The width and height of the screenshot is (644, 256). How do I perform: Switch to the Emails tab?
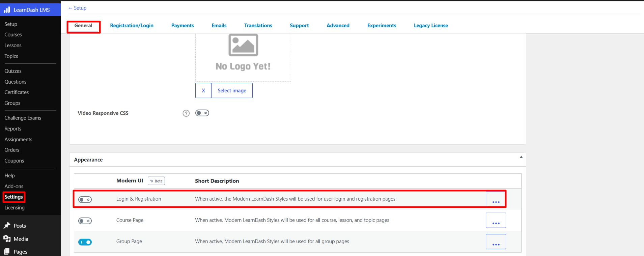(219, 26)
